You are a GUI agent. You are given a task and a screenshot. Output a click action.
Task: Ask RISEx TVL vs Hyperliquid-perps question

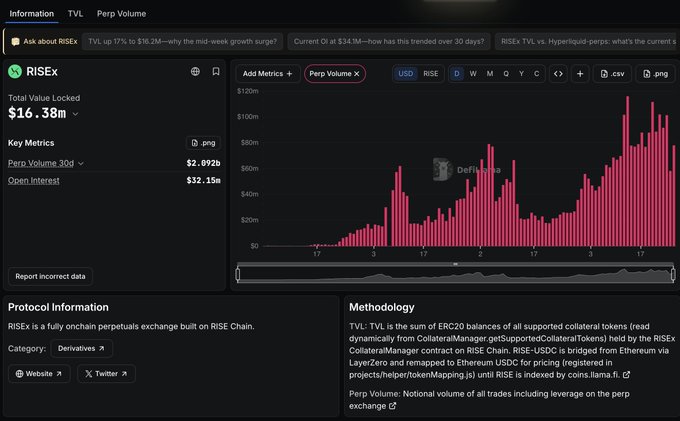[588, 41]
